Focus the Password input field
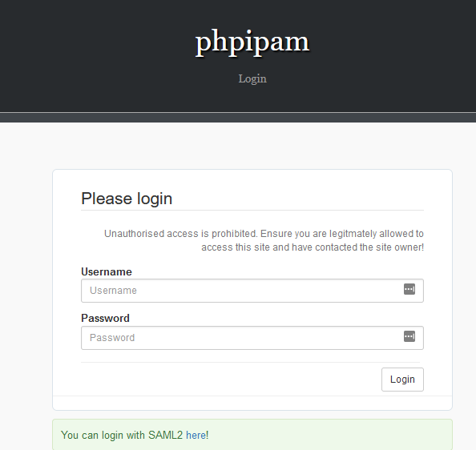Viewport: 476px width, 450px height. tap(252, 338)
